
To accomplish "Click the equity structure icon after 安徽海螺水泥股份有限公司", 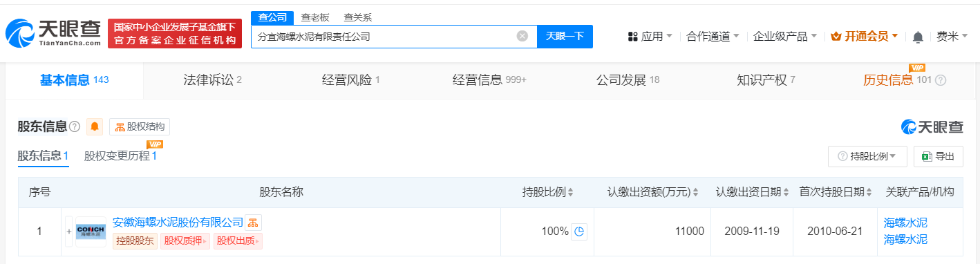I will coord(253,223).
